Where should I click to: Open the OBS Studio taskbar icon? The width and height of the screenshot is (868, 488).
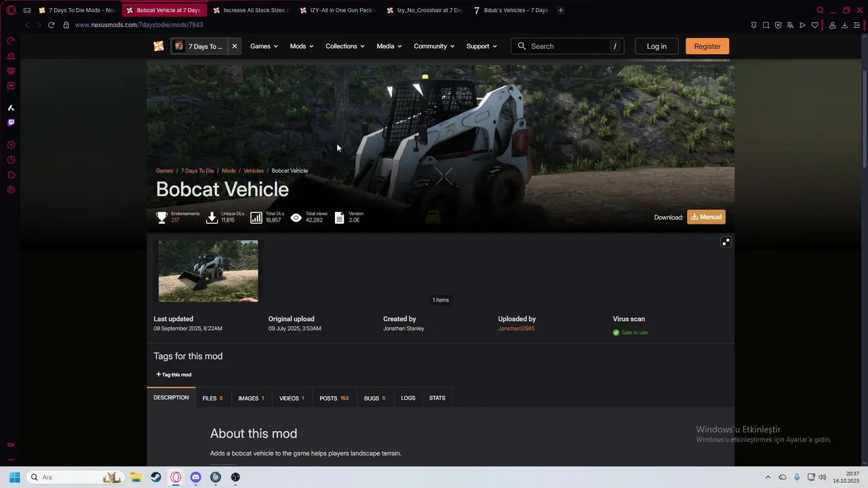pos(235,477)
